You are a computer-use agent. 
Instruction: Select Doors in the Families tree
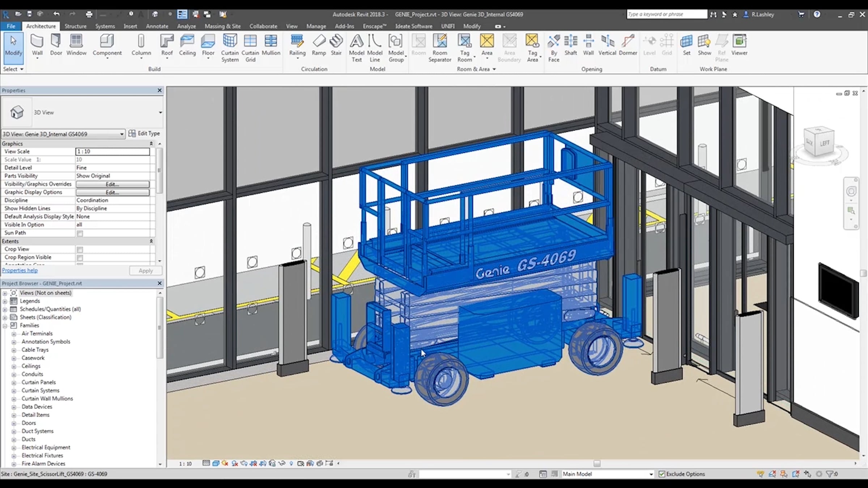click(x=29, y=423)
